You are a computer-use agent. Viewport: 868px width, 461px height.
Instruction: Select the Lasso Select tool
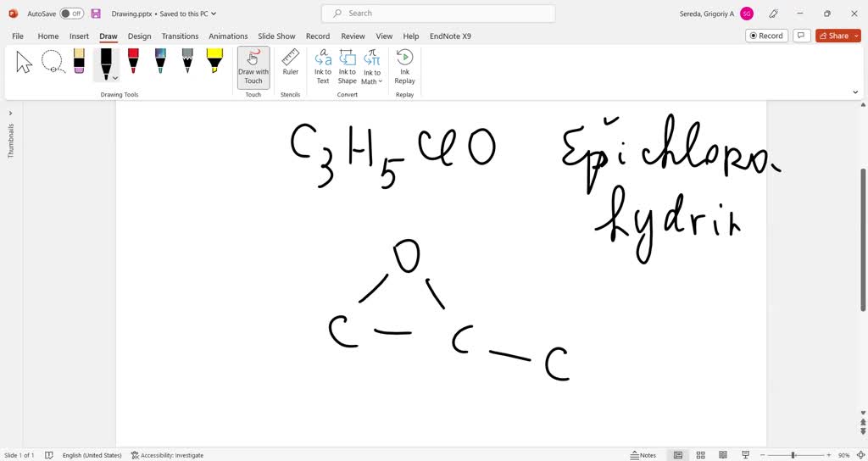tap(53, 61)
